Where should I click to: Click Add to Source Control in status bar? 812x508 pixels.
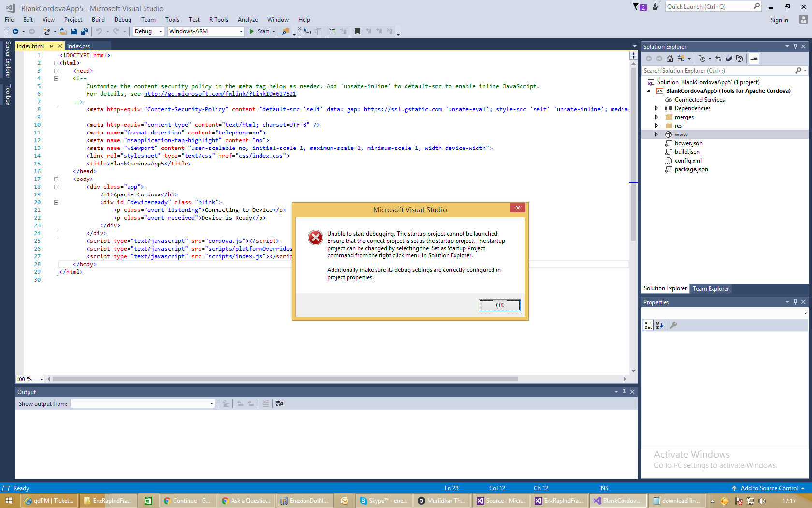[x=768, y=488]
